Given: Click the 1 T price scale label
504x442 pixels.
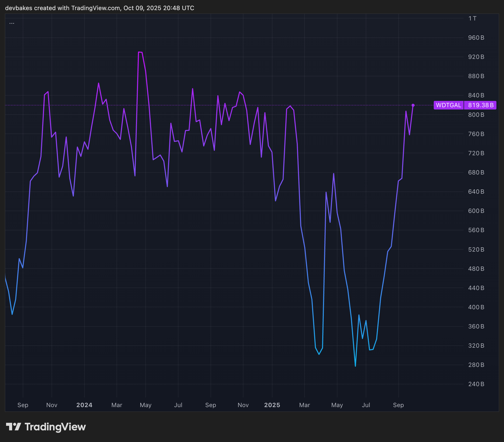Looking at the screenshot, I should 472,18.
